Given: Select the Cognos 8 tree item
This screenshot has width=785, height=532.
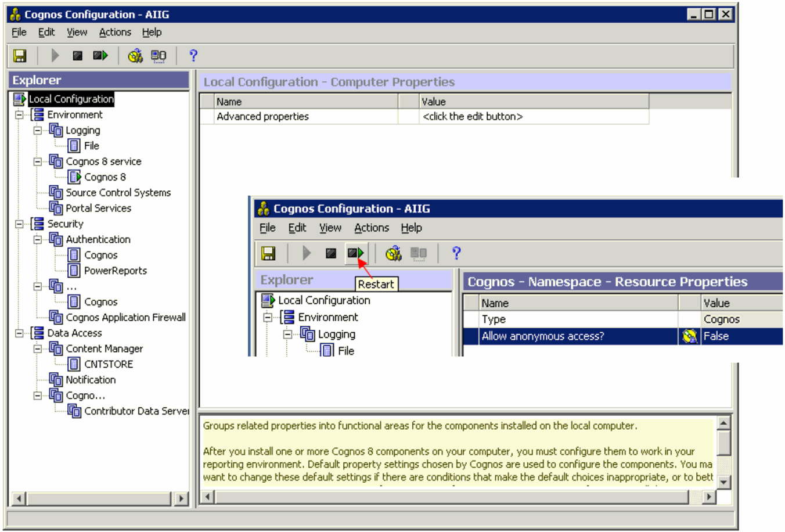Looking at the screenshot, I should pos(105,177).
